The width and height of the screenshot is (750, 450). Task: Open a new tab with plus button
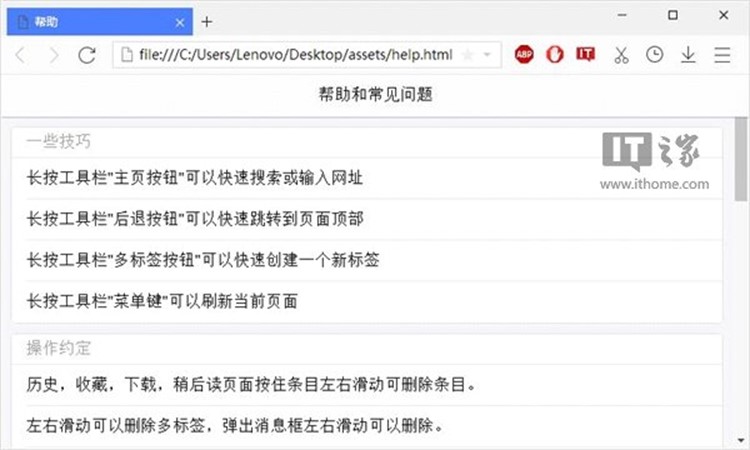206,21
